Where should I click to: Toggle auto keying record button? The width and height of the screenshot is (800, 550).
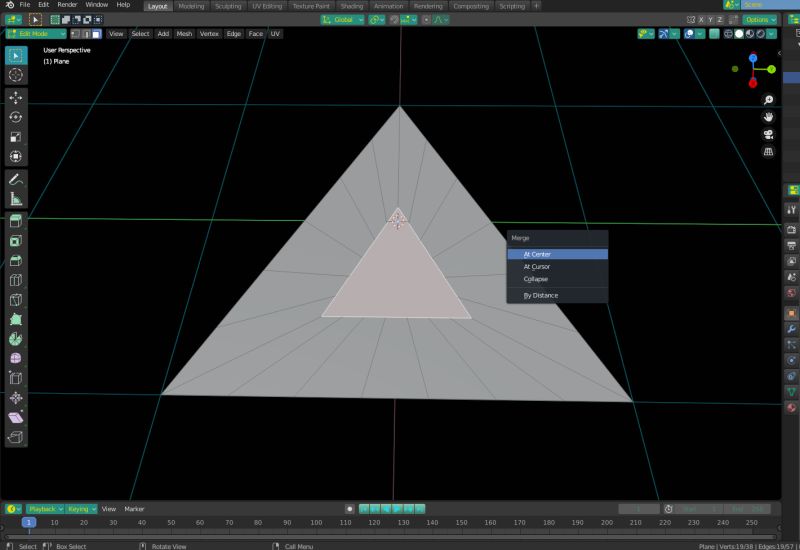[x=349, y=509]
